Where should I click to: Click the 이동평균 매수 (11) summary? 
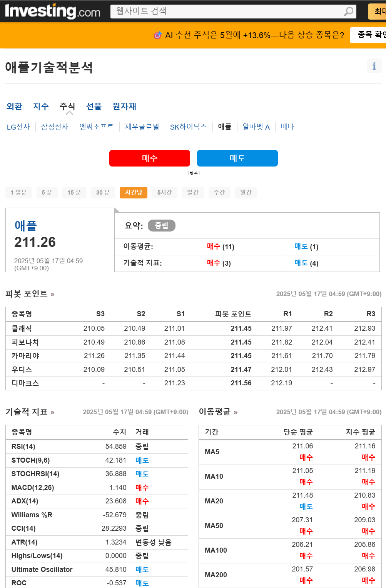(221, 247)
